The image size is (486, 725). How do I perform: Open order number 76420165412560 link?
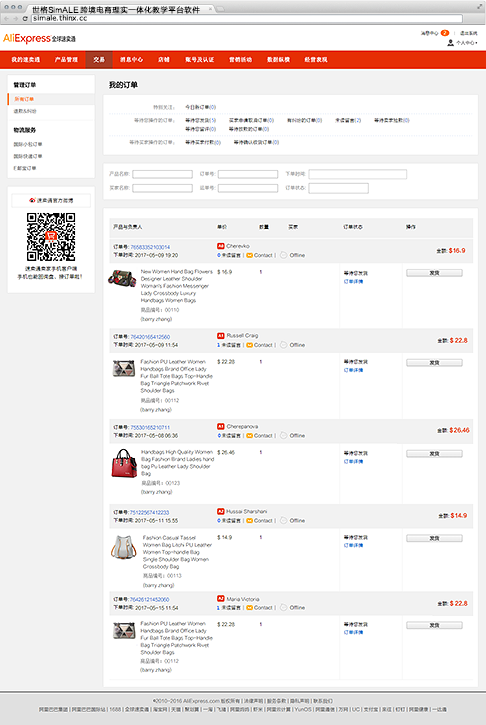150,337
